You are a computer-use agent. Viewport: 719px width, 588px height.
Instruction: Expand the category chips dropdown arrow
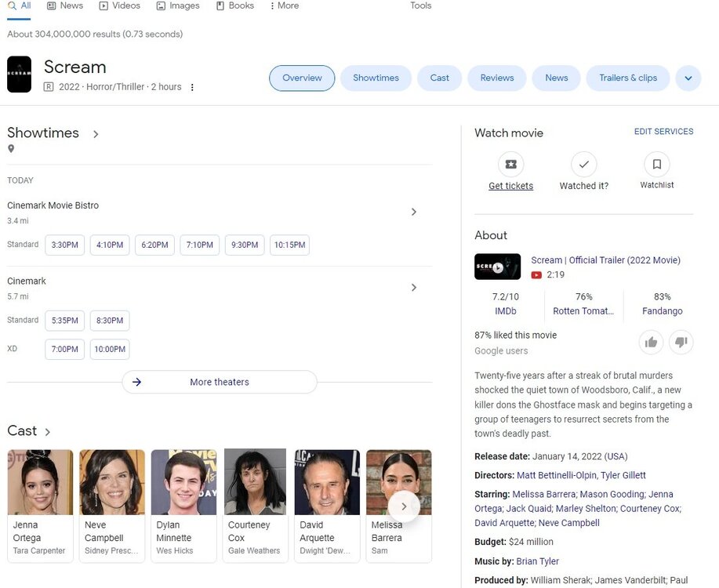pos(688,78)
